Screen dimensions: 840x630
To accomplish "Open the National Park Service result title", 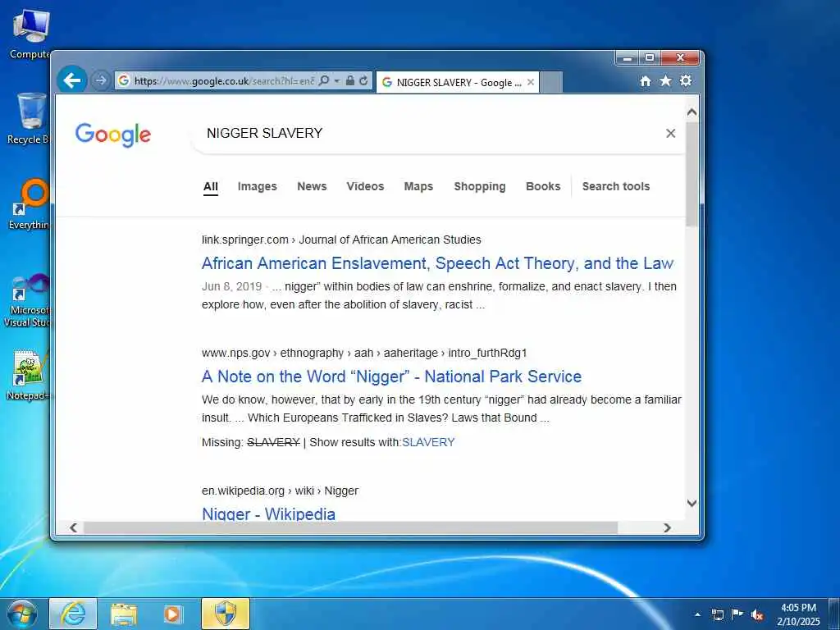I will 391,377.
